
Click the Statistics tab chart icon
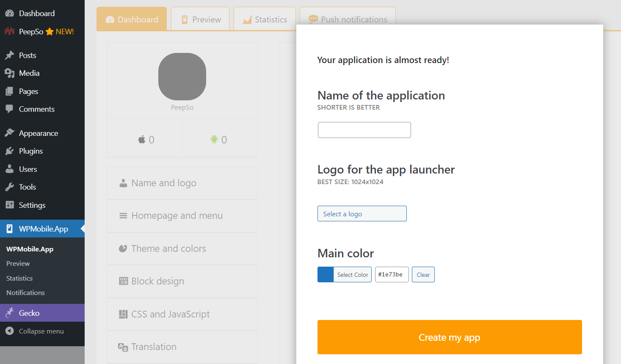pos(247,19)
